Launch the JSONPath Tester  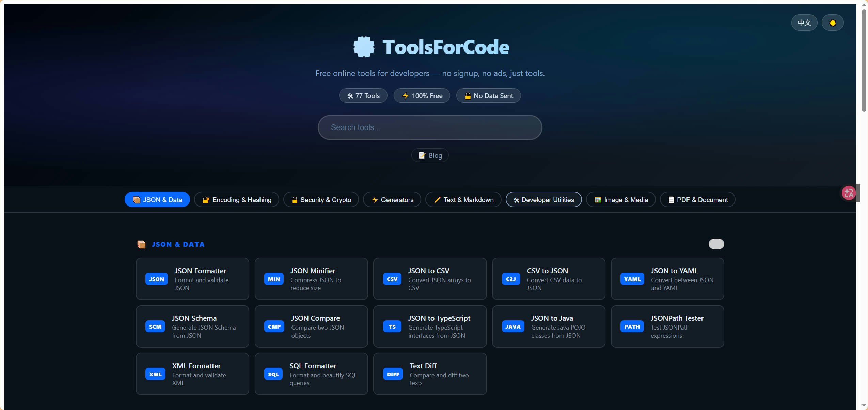(667, 326)
